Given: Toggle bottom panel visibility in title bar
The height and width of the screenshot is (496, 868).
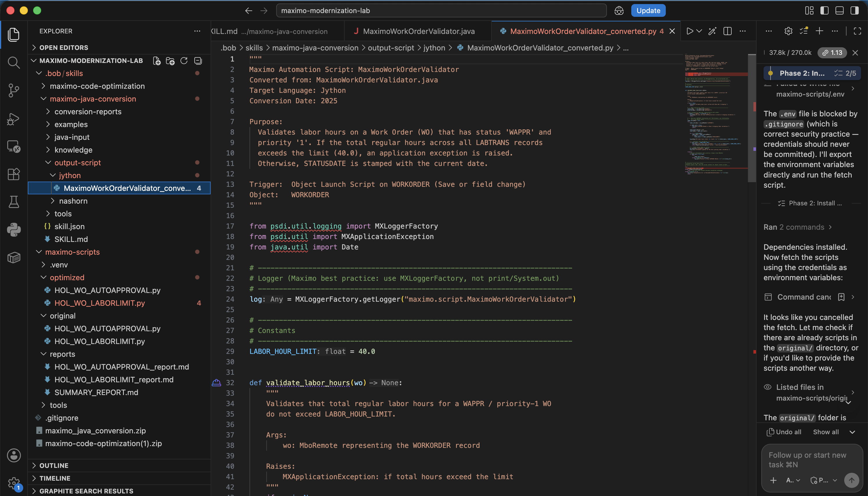Looking at the screenshot, I should [839, 10].
